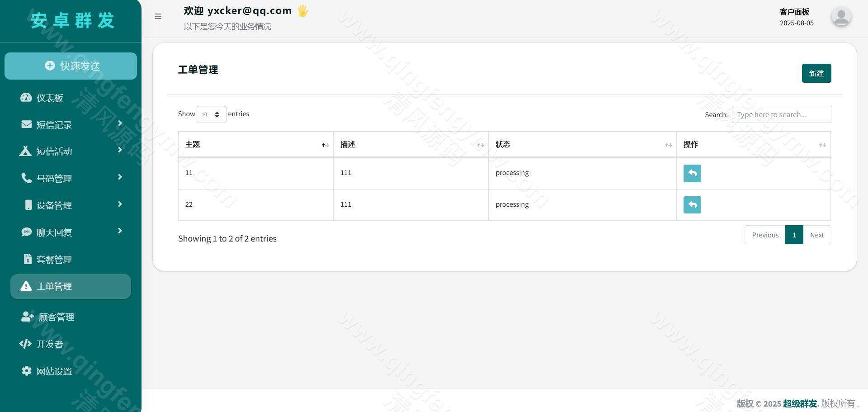
Task: Reply to ticket 22 with arrow icon
Action: [692, 205]
